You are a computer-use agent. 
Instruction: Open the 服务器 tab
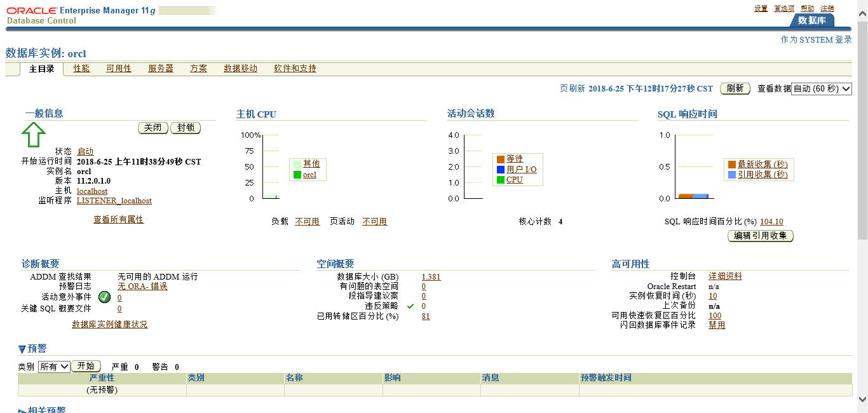coord(161,69)
